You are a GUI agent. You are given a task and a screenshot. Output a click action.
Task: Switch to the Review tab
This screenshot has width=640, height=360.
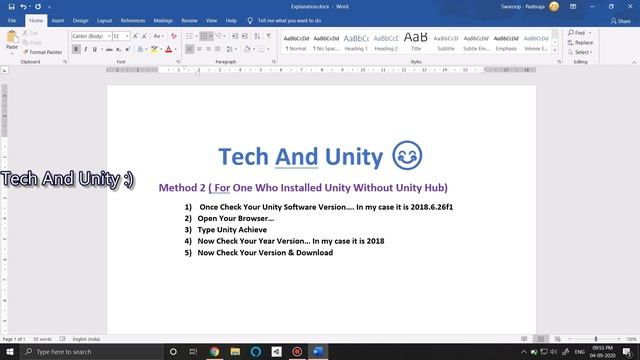[x=189, y=20]
